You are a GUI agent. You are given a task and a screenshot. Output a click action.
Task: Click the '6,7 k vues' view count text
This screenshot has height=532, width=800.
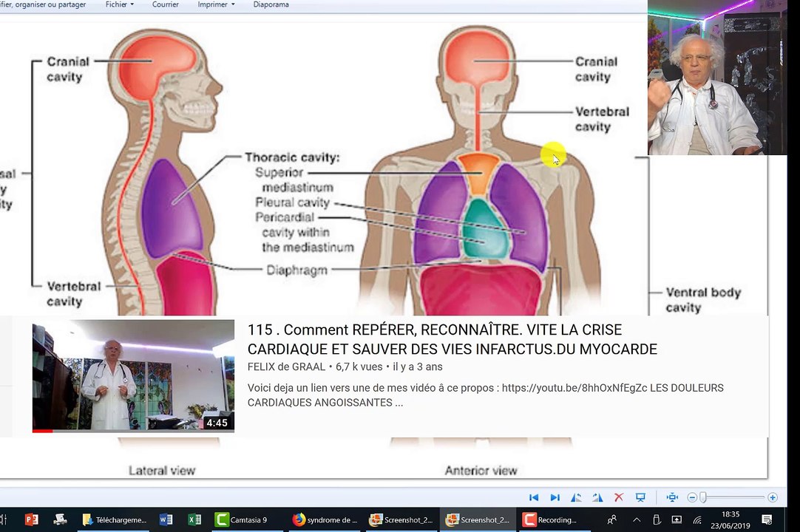(x=359, y=366)
